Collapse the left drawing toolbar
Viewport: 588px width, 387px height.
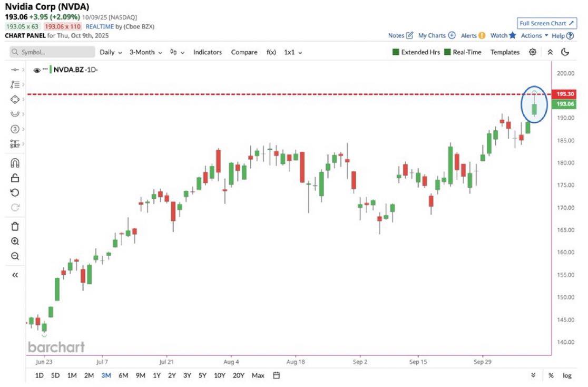tap(15, 275)
